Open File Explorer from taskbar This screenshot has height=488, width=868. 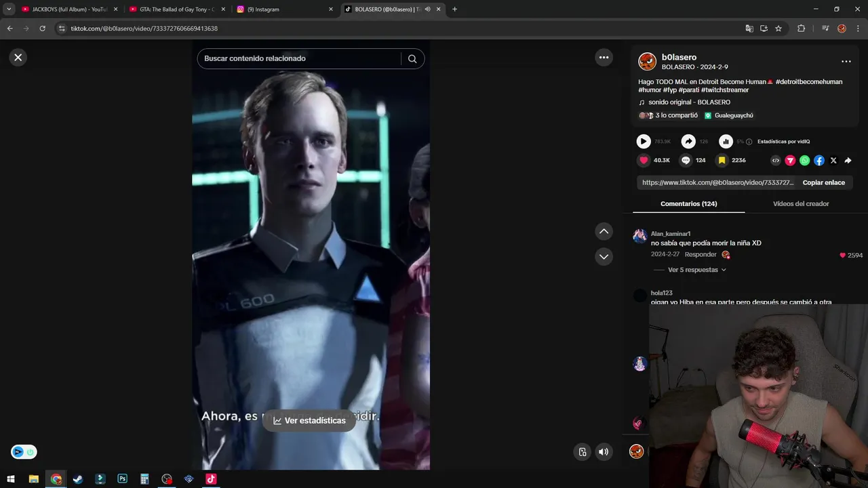pyautogui.click(x=33, y=479)
